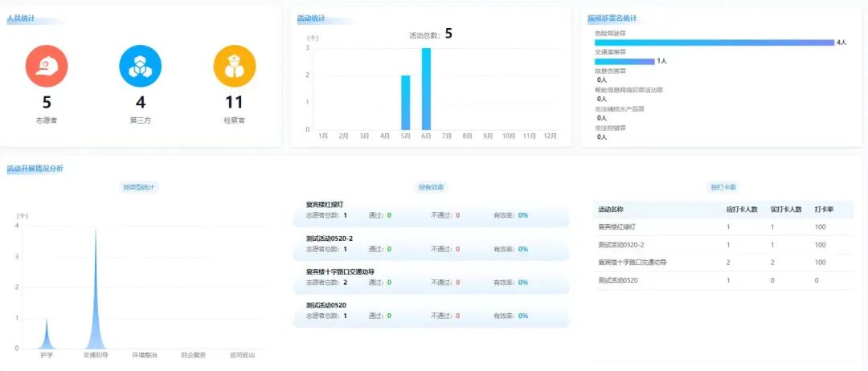Click the 驻企服务 axis label
Viewport: 868px width, 371px height.
pos(193,355)
